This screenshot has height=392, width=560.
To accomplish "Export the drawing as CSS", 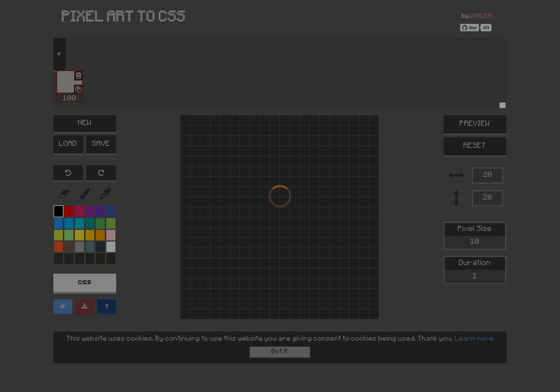I will [x=84, y=283].
